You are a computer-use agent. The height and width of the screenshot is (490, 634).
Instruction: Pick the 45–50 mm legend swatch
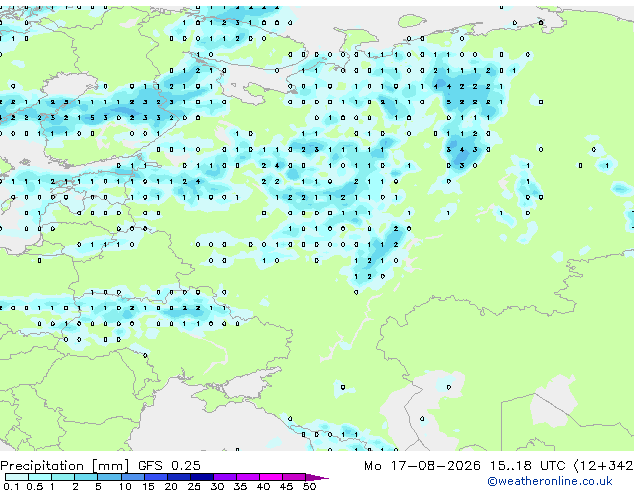point(294,477)
